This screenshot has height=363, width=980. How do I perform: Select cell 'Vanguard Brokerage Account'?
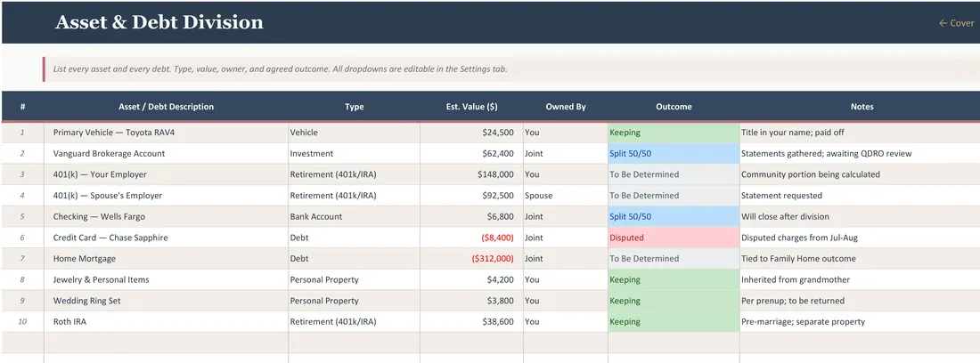pyautogui.click(x=167, y=153)
